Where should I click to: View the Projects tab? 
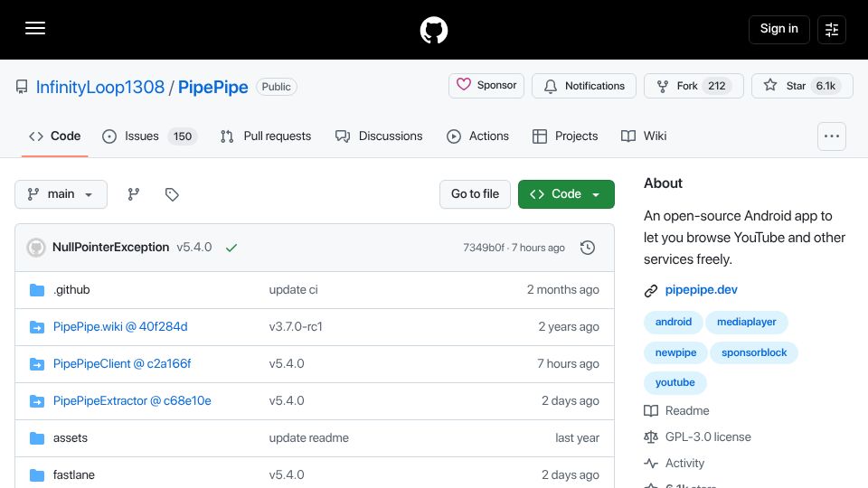coord(565,136)
